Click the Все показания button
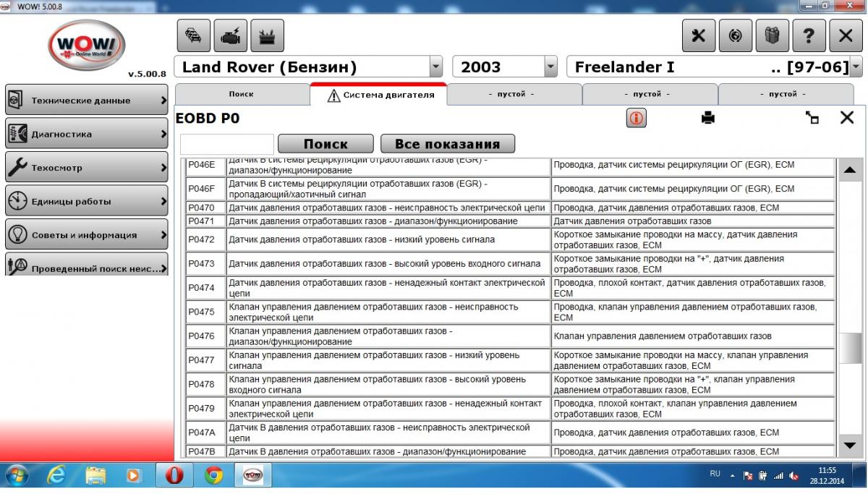Screen dimensions: 868x494 click(x=447, y=143)
